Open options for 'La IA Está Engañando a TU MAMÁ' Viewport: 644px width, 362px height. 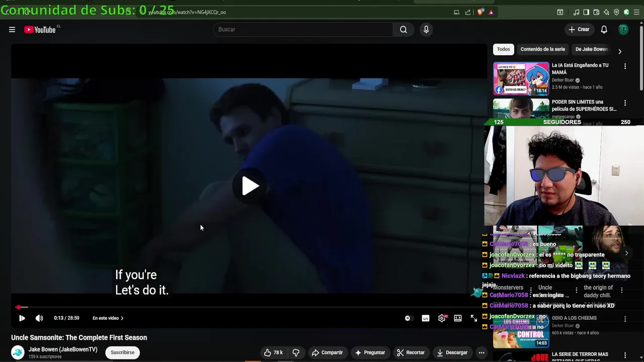[x=625, y=66]
